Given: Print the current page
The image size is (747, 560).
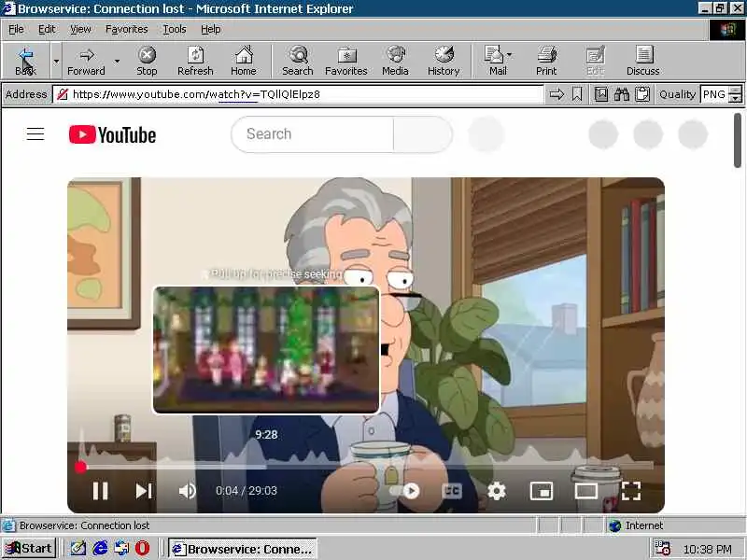Looking at the screenshot, I should coord(546,61).
